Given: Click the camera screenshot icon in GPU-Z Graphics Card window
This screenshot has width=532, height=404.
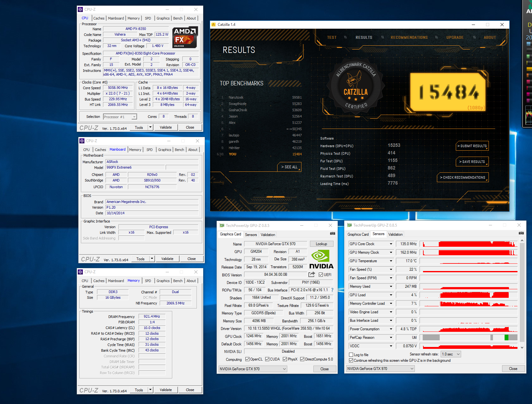Looking at the screenshot, I should [x=332, y=234].
